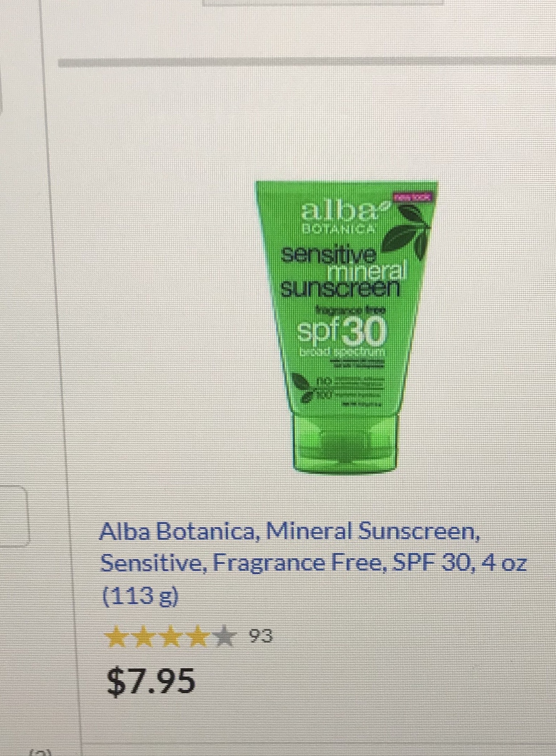
Task: Click the partial rounded box at left edge
Action: (x=14, y=515)
